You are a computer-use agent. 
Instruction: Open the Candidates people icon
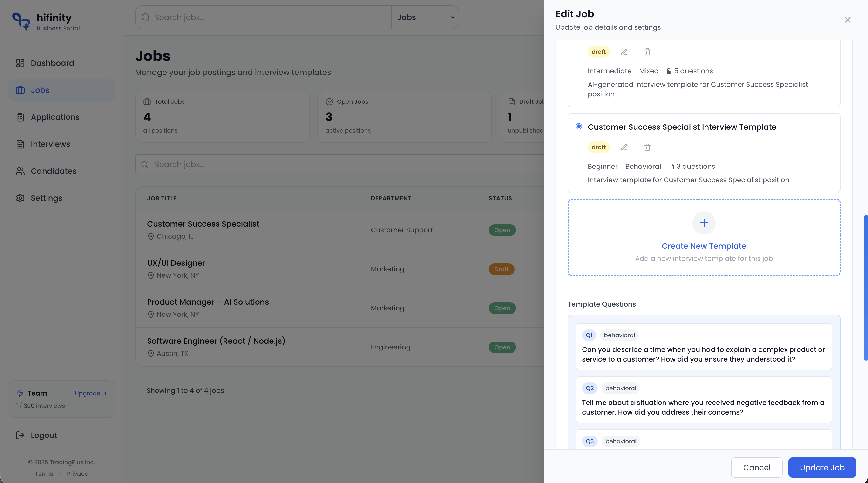(x=20, y=171)
